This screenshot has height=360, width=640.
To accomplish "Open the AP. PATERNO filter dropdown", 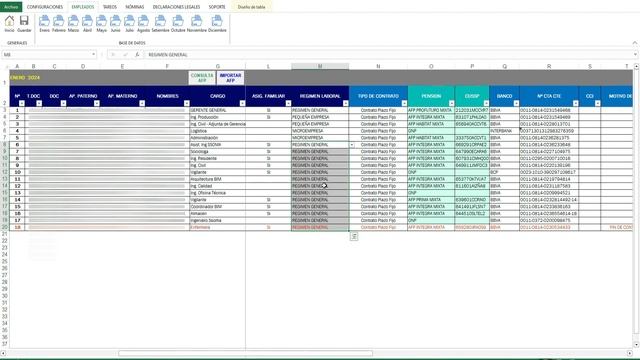I will coord(97,103).
